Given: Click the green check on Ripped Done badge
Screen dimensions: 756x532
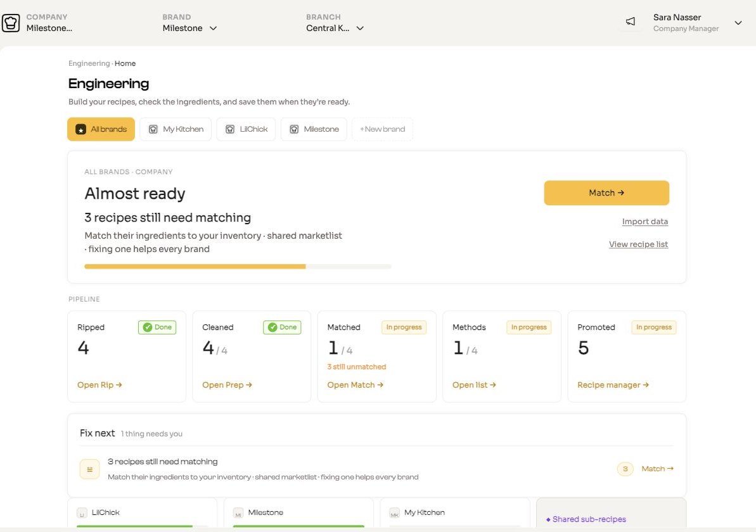Looking at the screenshot, I should click(148, 327).
